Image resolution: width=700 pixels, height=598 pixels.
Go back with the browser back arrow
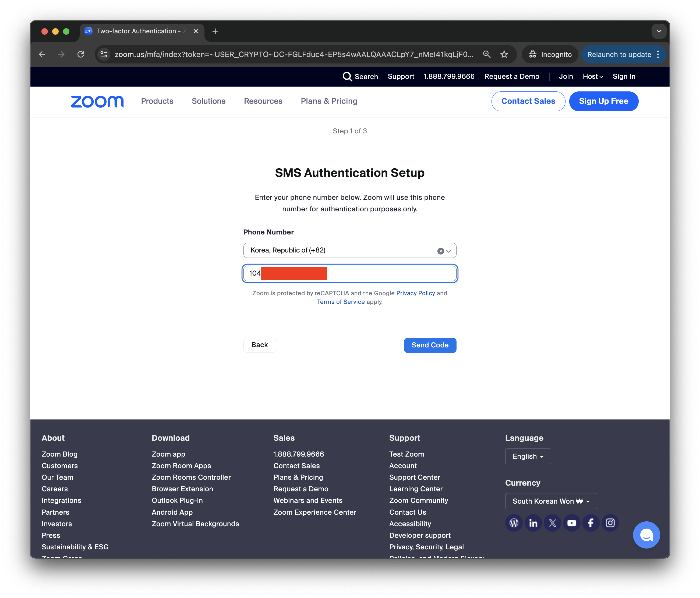[x=42, y=54]
